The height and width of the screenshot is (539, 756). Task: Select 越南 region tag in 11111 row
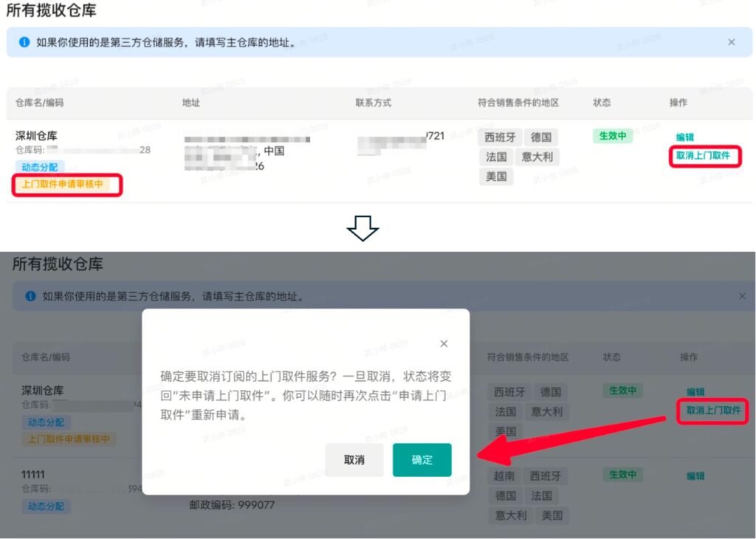(504, 476)
